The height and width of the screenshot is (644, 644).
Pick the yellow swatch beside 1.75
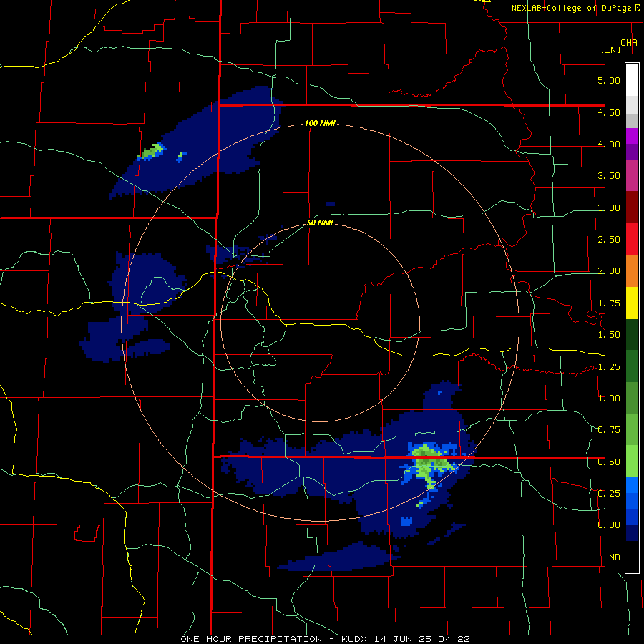[632, 303]
